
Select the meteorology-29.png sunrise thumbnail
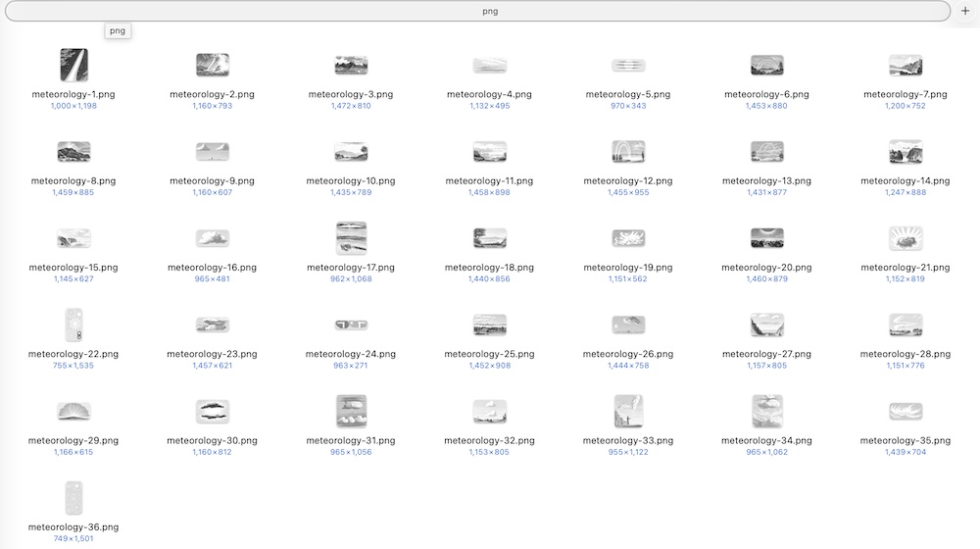click(x=73, y=412)
